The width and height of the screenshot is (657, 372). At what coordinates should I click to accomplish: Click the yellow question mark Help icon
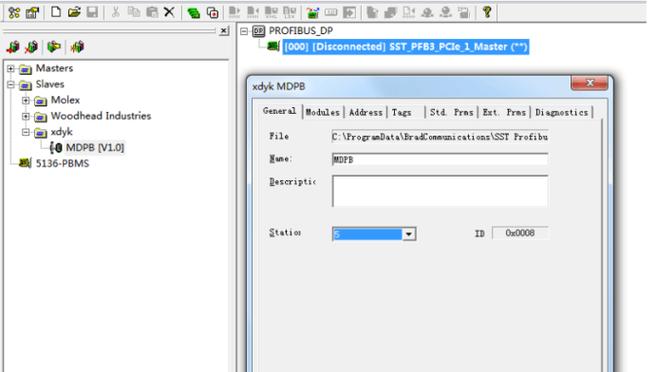tap(487, 12)
